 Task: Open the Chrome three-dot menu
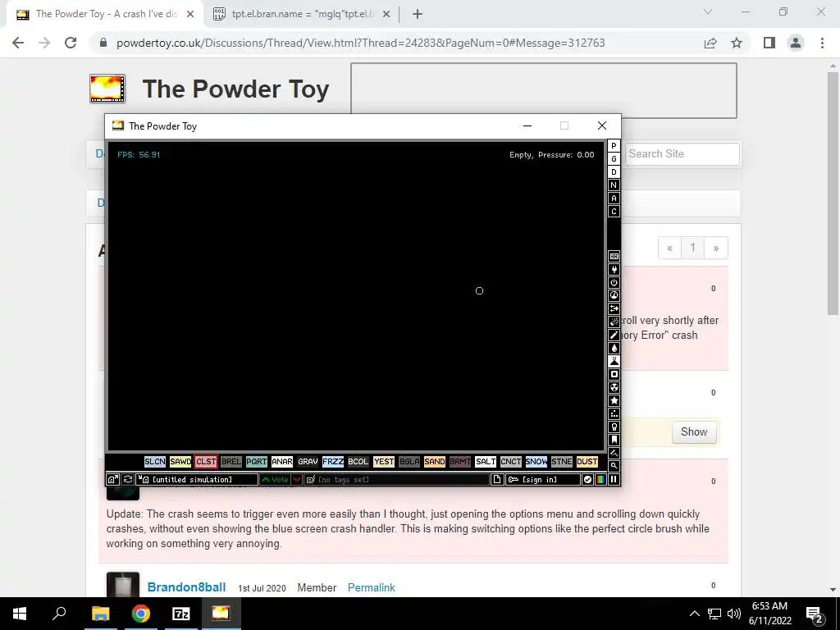[822, 43]
